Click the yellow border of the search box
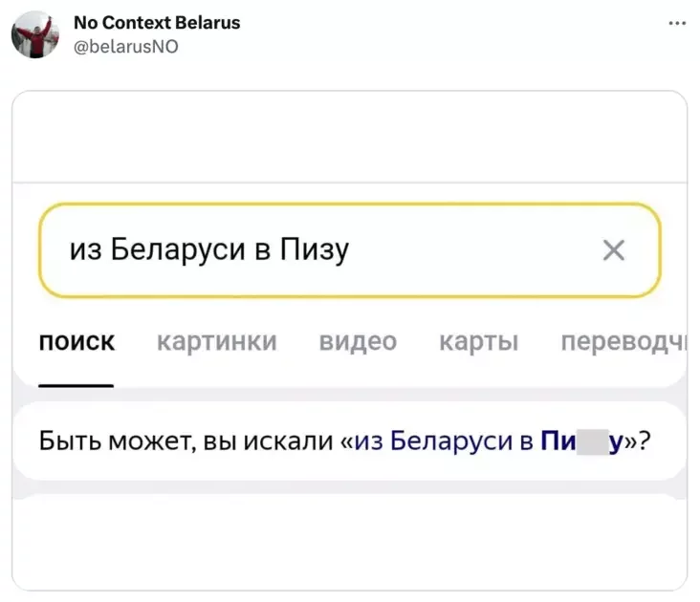This screenshot has height=602, width=700. pos(350,204)
